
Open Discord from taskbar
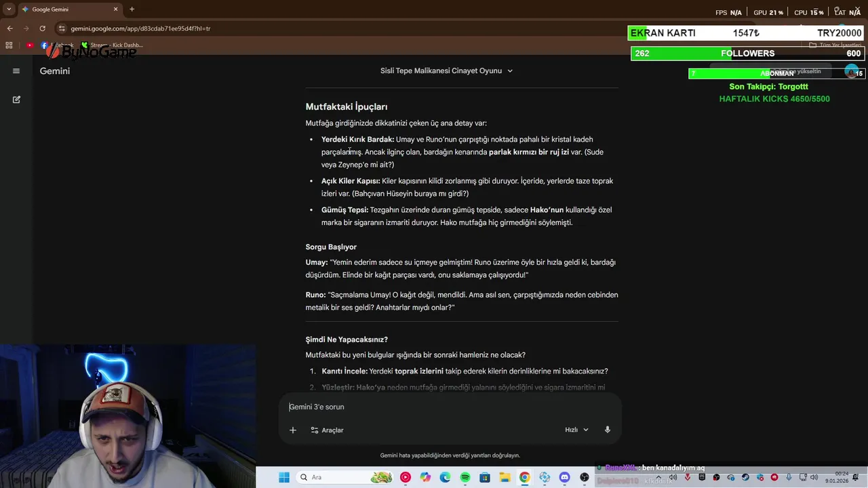(x=564, y=477)
